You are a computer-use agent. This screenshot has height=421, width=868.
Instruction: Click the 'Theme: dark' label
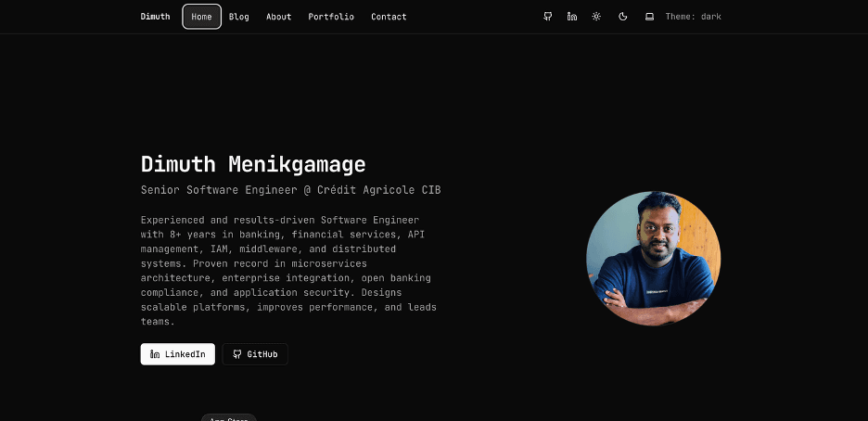pos(693,17)
